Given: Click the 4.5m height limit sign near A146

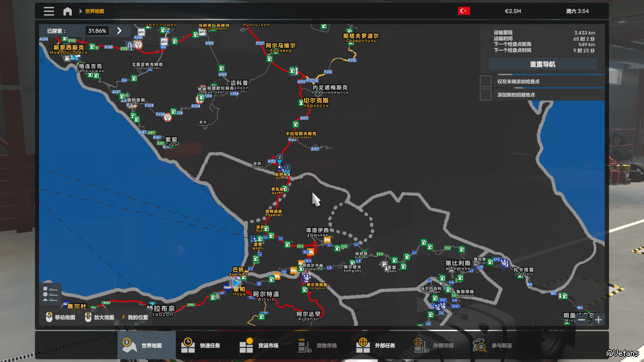Looking at the screenshot, I should [138, 44].
